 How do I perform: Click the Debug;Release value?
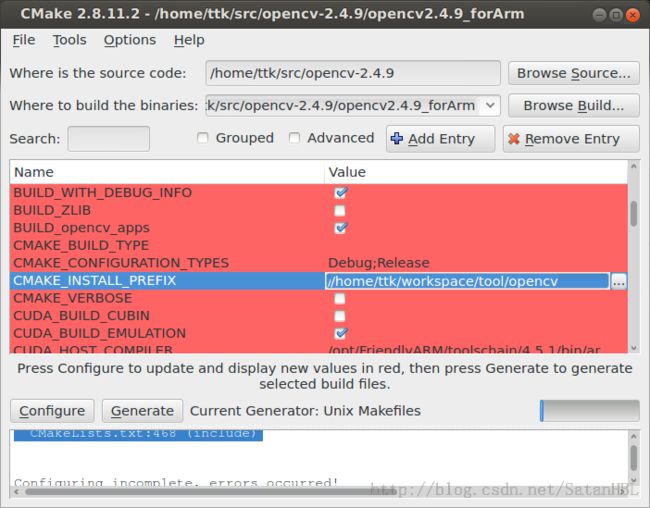378,263
